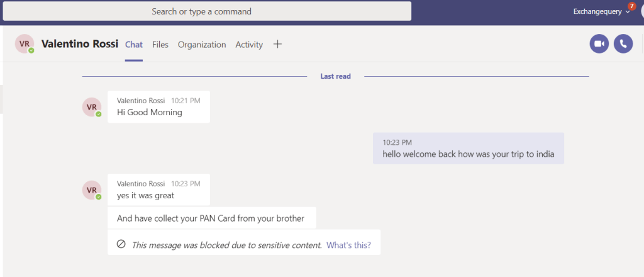Click the VR avatar beside "Hi Good Morning"
Image resolution: width=644 pixels, height=277 pixels.
click(92, 107)
